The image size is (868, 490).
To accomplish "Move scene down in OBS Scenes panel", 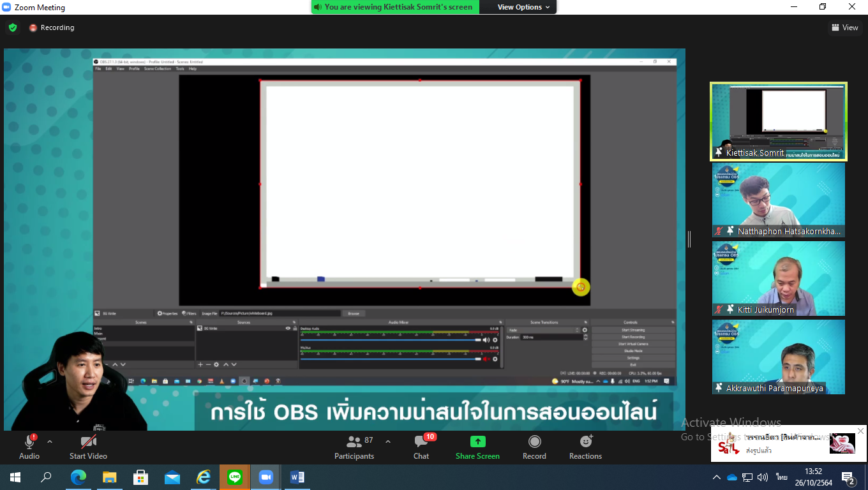I will [x=123, y=364].
